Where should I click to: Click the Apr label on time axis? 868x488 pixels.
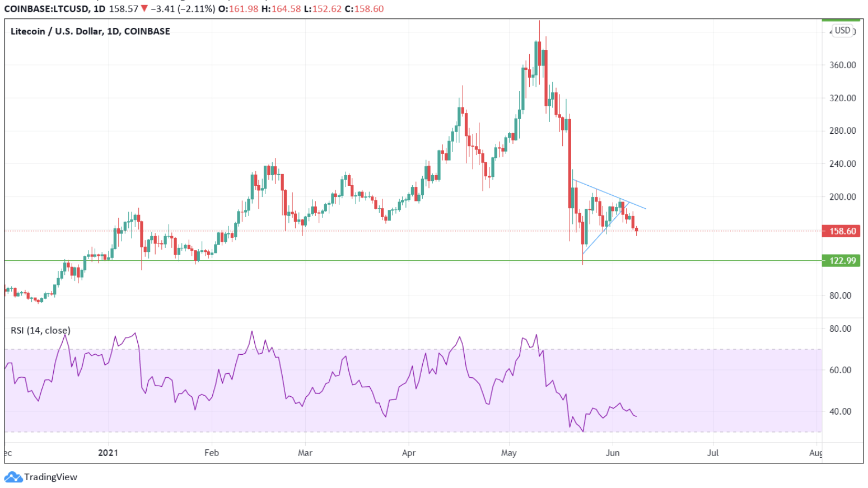point(409,453)
